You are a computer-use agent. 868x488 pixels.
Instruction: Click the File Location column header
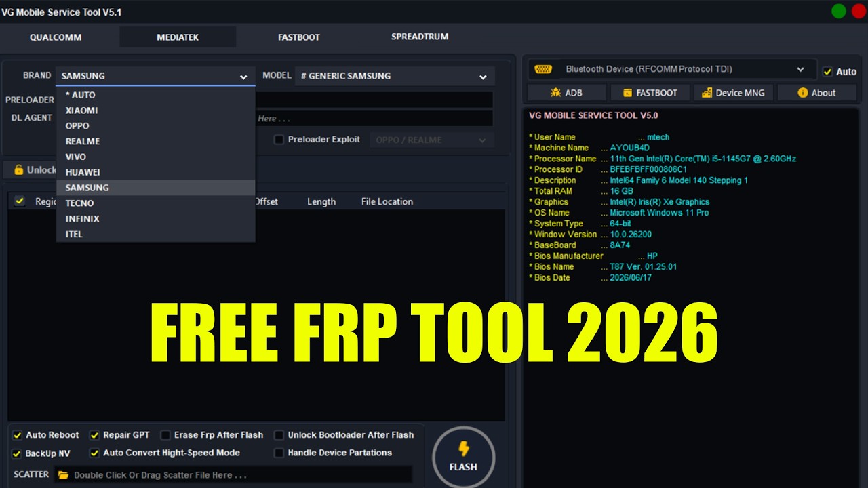[x=387, y=201]
